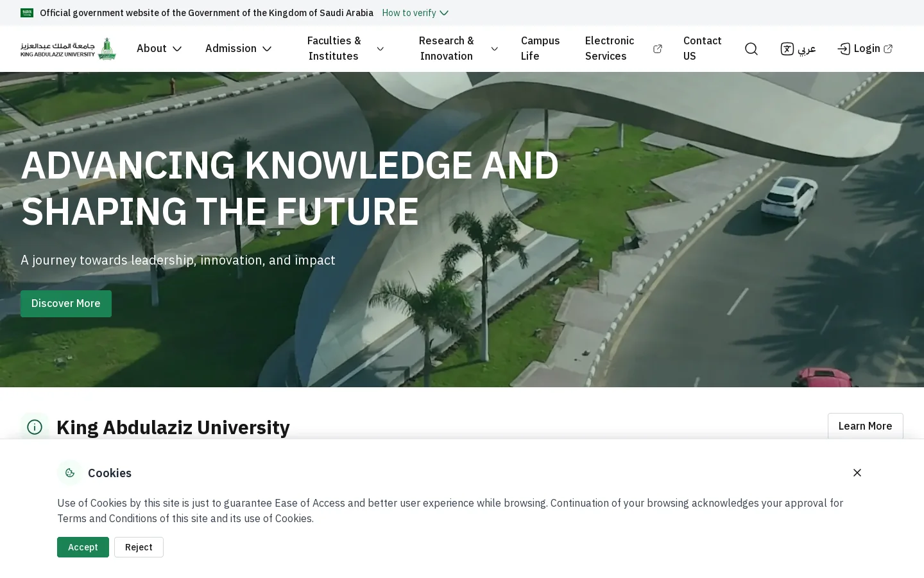Screen dimensions: 924x578
Task: Accept the cookies
Action: [83, 547]
